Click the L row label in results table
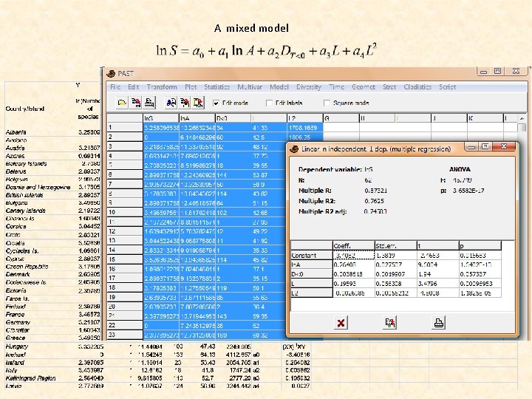The height and width of the screenshot is (399, 532). [312, 283]
